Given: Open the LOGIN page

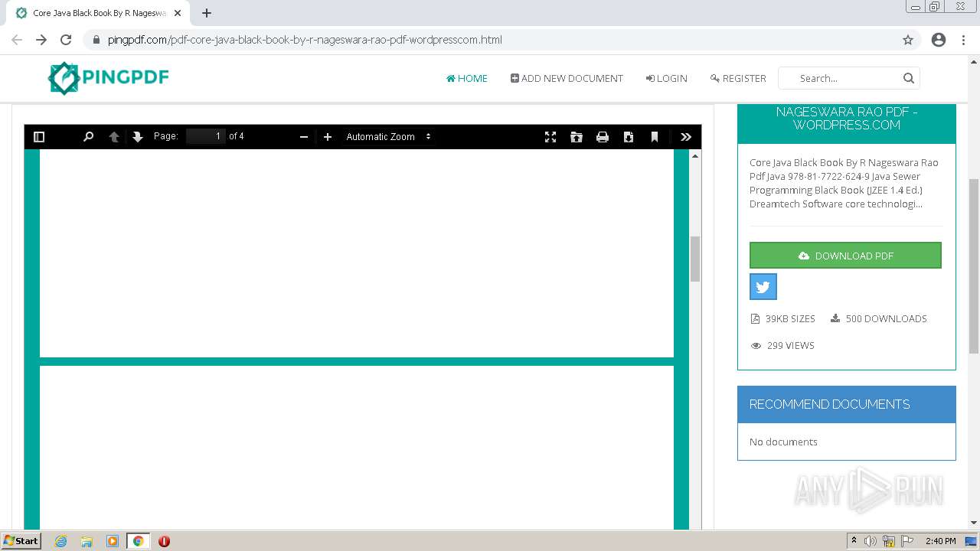Looking at the screenshot, I should pyautogui.click(x=666, y=78).
